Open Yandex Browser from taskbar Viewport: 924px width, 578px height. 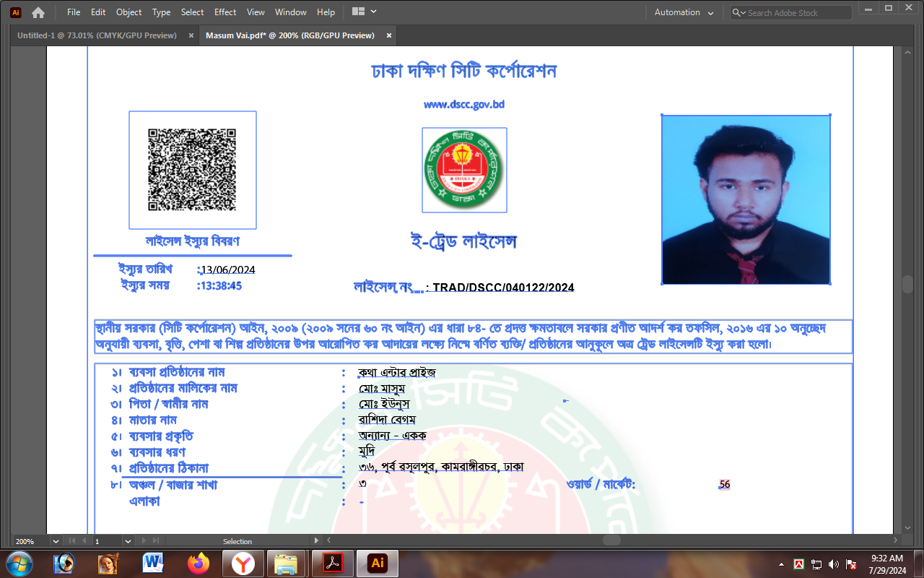[x=243, y=563]
